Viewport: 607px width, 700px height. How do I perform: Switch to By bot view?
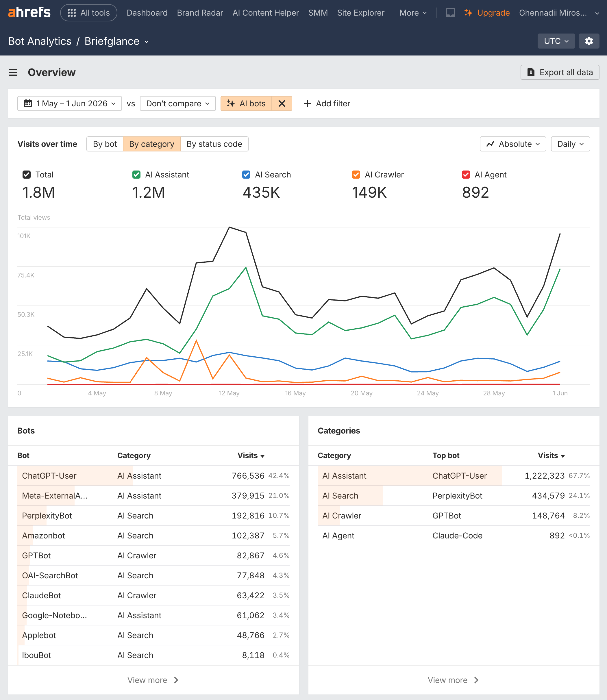pos(105,144)
